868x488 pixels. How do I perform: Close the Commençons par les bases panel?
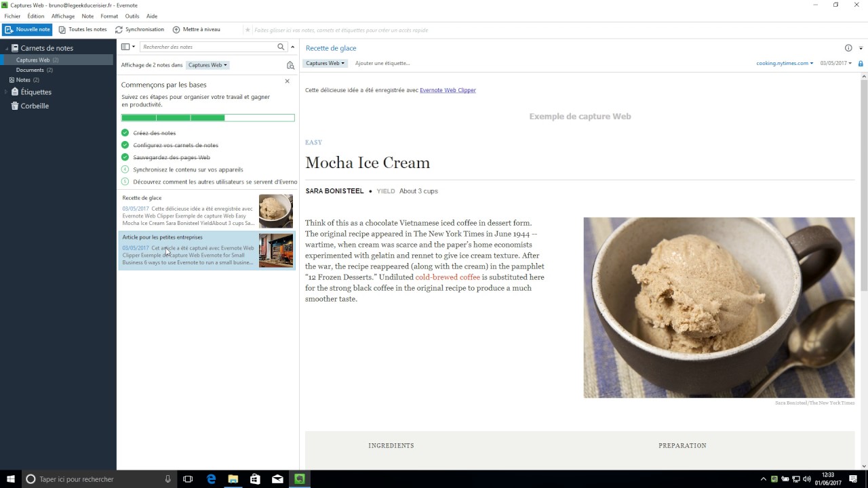coord(287,81)
